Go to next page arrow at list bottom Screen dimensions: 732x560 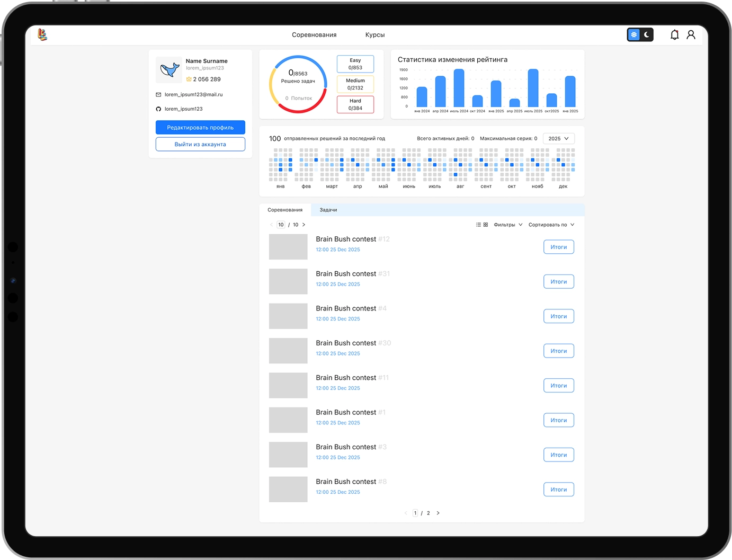438,513
